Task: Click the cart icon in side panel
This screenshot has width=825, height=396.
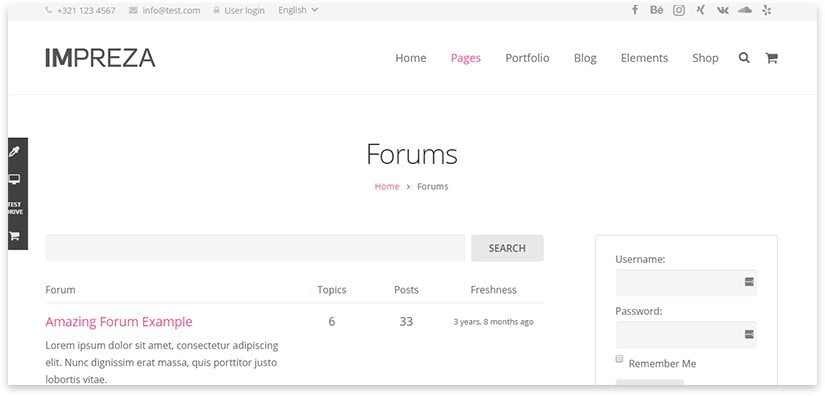Action: (14, 236)
